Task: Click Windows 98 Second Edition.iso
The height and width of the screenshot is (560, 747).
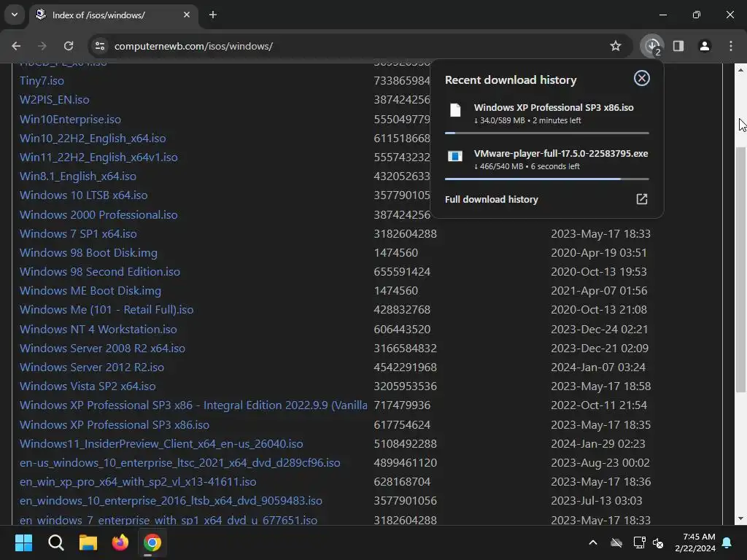Action: click(99, 272)
